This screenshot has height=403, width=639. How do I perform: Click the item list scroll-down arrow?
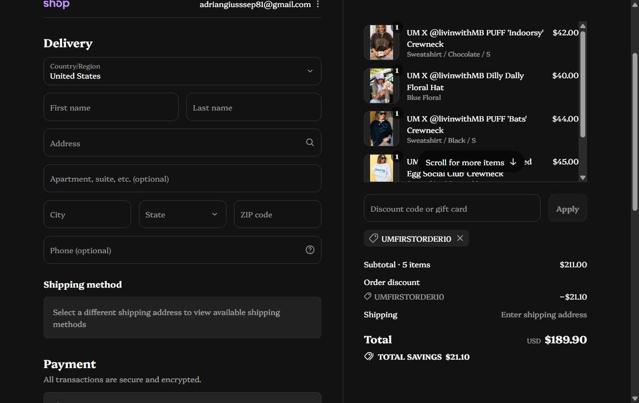[x=583, y=178]
